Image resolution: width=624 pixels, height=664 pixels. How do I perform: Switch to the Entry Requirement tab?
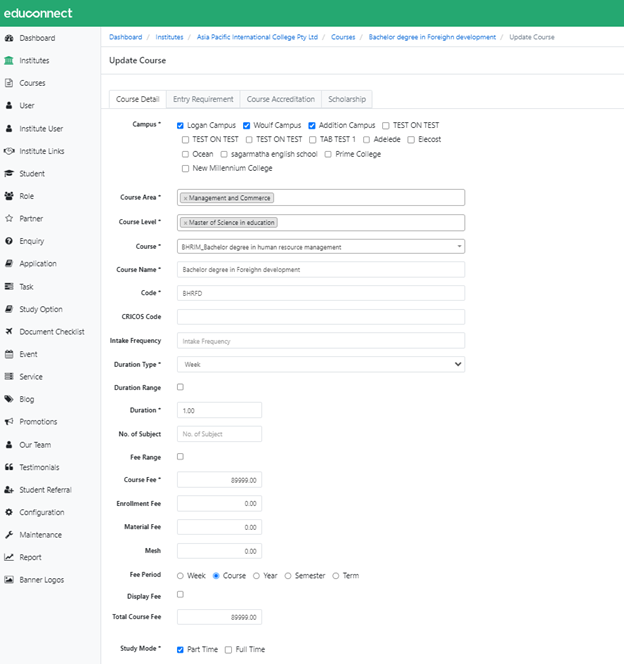[x=203, y=99]
